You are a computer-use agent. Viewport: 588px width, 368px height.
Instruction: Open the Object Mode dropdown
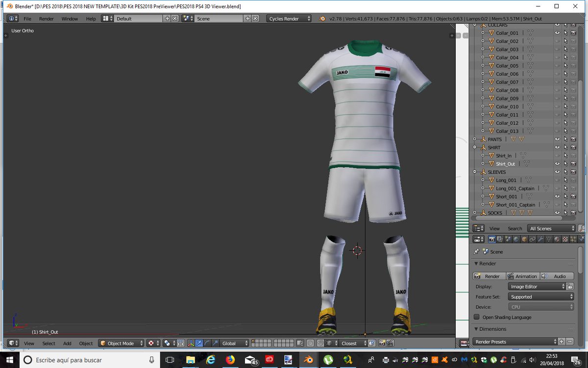click(122, 343)
